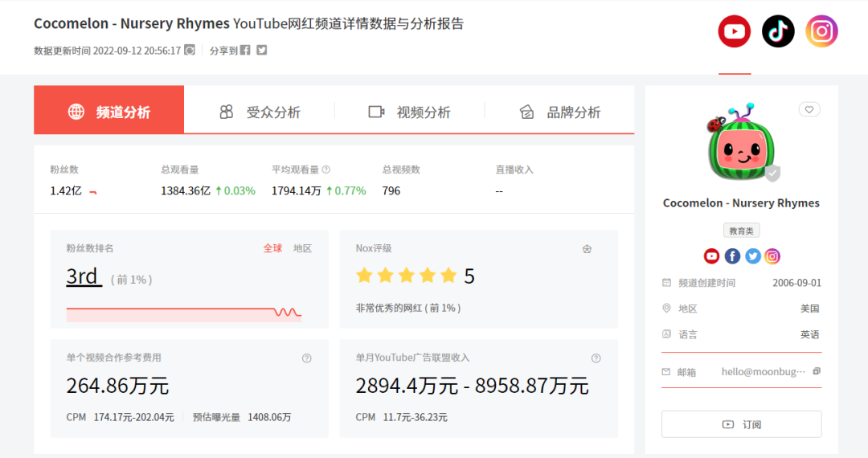Click the 796 total videos value
The image size is (868, 458).
tap(391, 191)
